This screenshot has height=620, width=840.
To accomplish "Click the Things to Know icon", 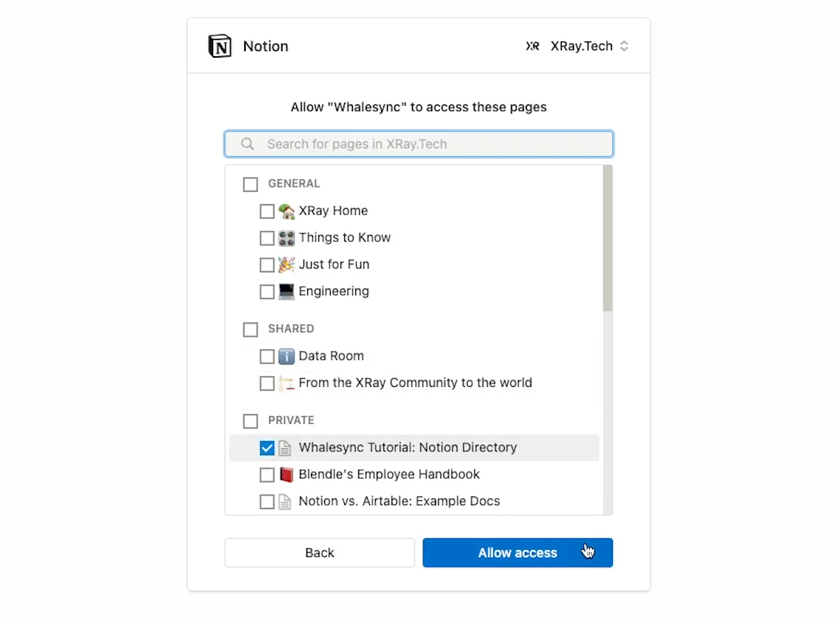I will (x=286, y=237).
